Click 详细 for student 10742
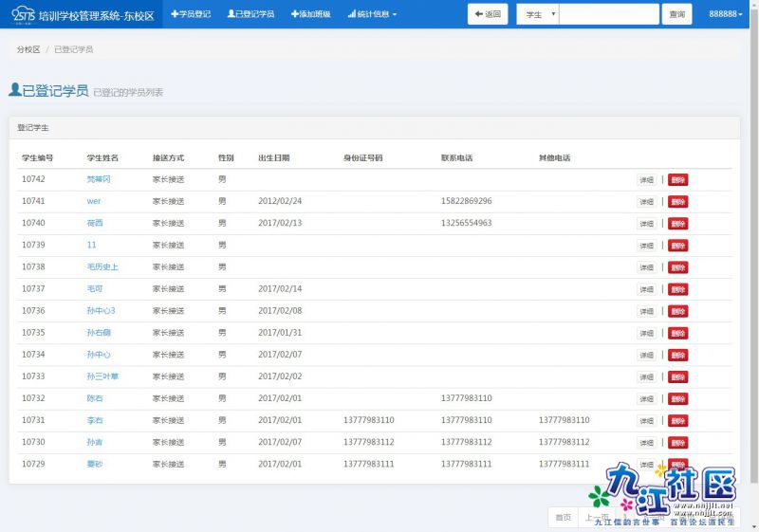The width and height of the screenshot is (759, 532). click(646, 180)
